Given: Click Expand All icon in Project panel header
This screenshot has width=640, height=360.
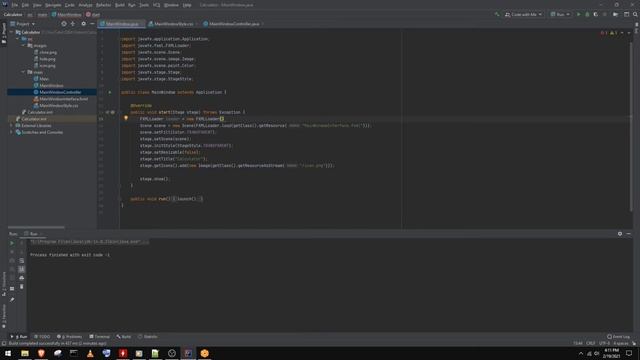Looking at the screenshot, I should (73, 24).
